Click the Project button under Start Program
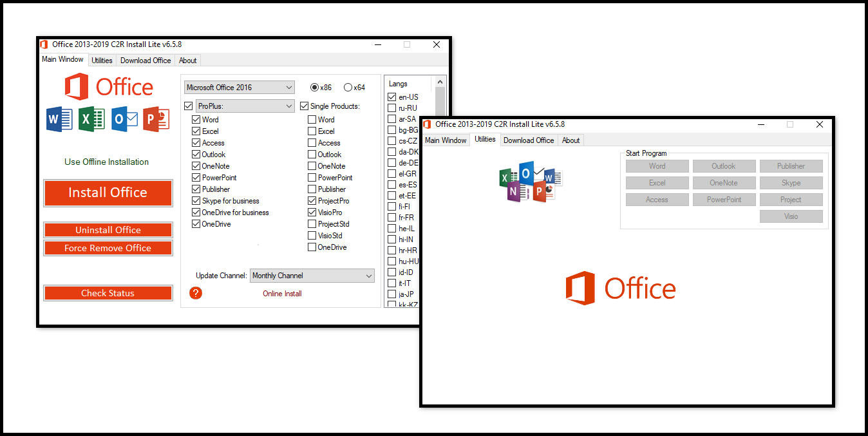 pyautogui.click(x=791, y=200)
